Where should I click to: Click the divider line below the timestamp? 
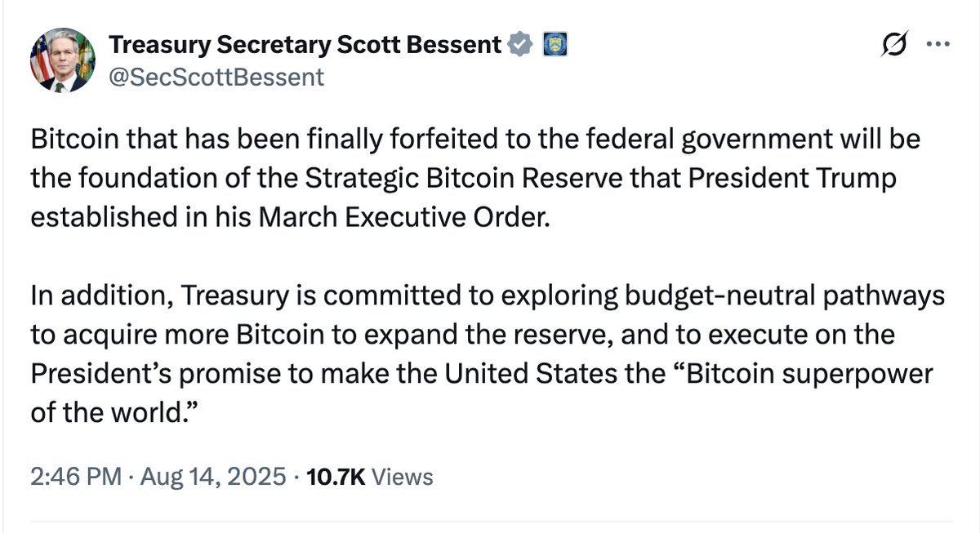[491, 519]
